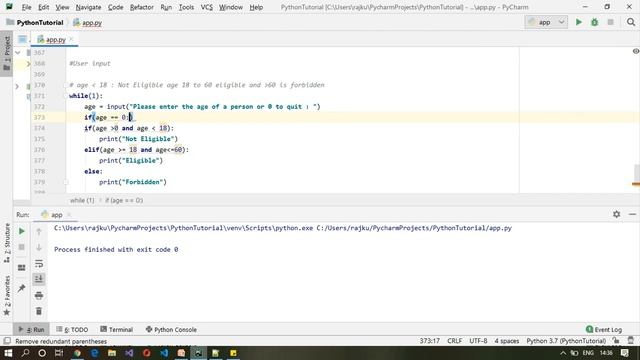Viewport: 640px width, 360px height.
Task: Open the Run menu
Action: click(x=166, y=7)
